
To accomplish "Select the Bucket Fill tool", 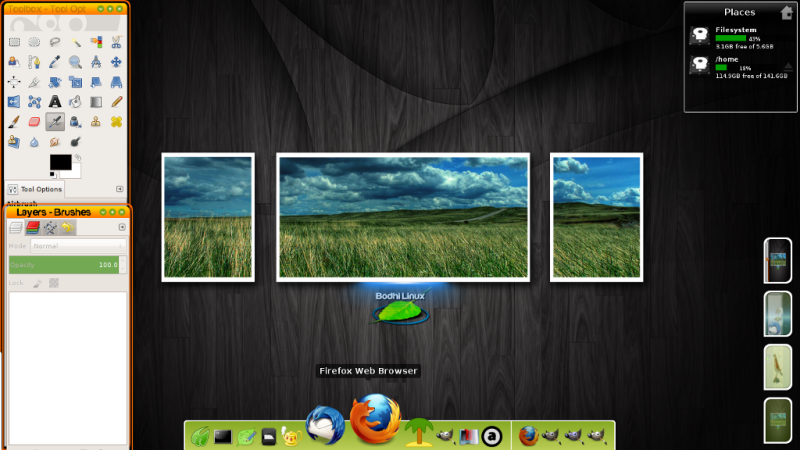I will (x=75, y=102).
